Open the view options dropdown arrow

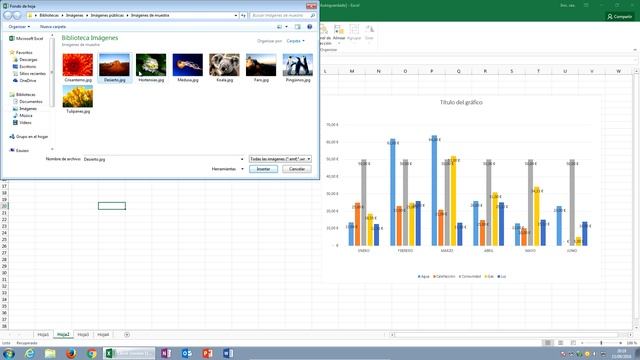pyautogui.click(x=287, y=27)
